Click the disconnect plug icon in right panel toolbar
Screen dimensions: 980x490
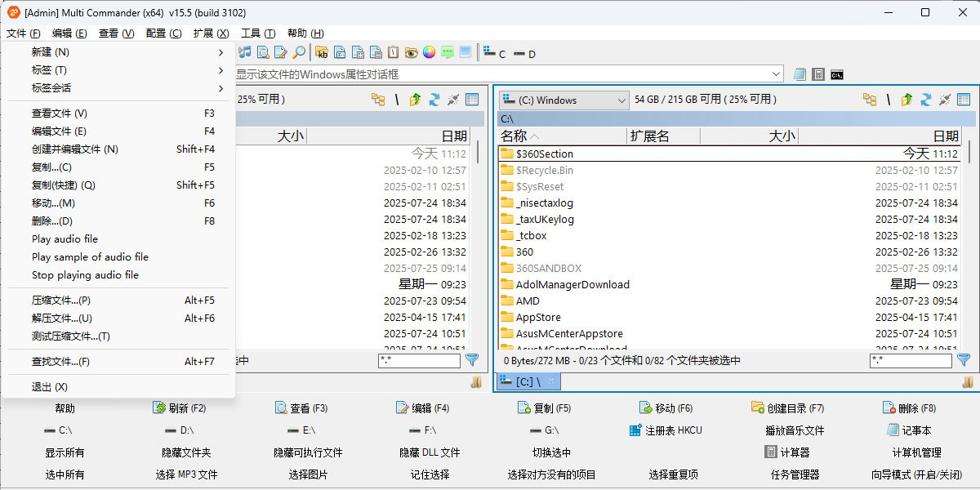tap(945, 100)
